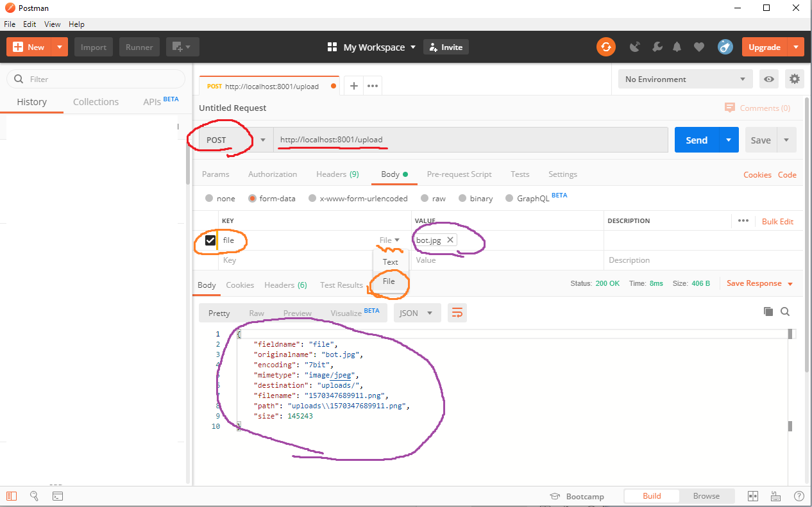The width and height of the screenshot is (812, 507).
Task: Open Postman settings wrench icon
Action: coord(657,46)
